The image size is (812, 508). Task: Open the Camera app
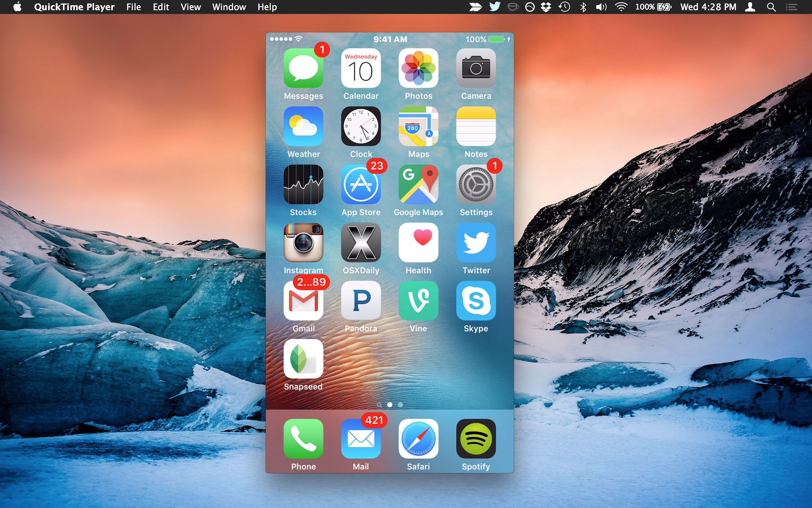coord(476,68)
